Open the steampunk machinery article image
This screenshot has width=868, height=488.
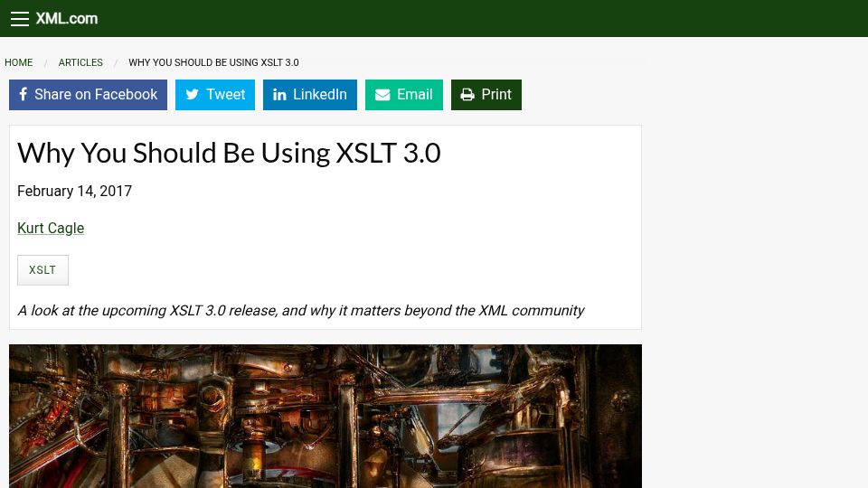(325, 416)
